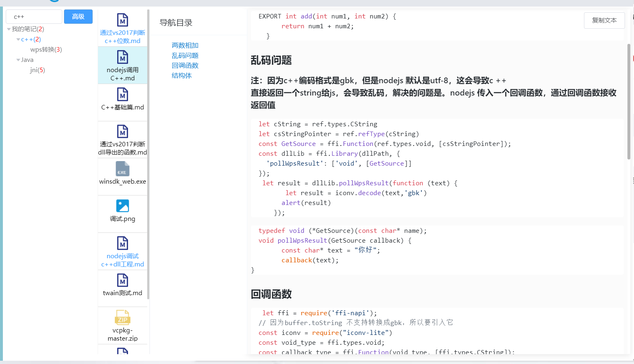Select the nodejs调用C++.md markdown icon

click(x=123, y=57)
